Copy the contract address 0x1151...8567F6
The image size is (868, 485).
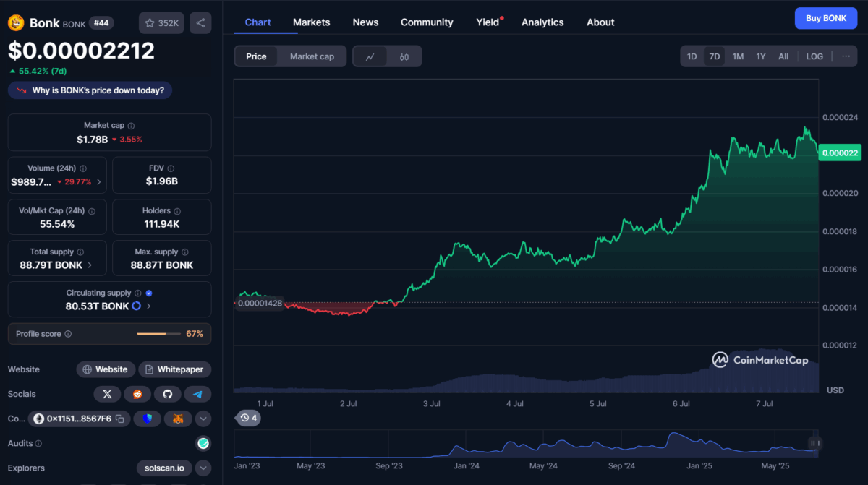pos(120,419)
